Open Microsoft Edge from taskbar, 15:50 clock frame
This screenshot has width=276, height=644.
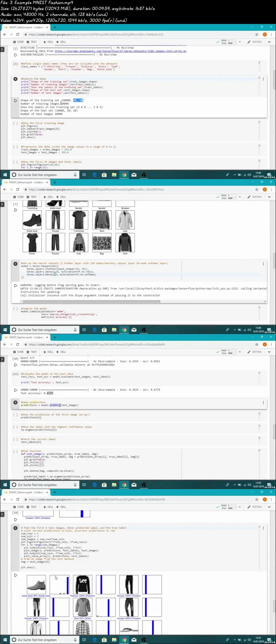click(94, 485)
